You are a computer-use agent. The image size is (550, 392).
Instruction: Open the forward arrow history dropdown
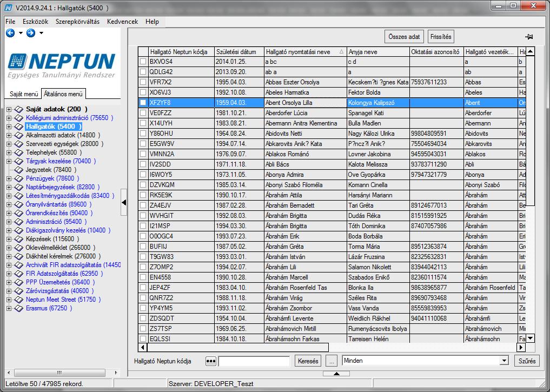41,33
